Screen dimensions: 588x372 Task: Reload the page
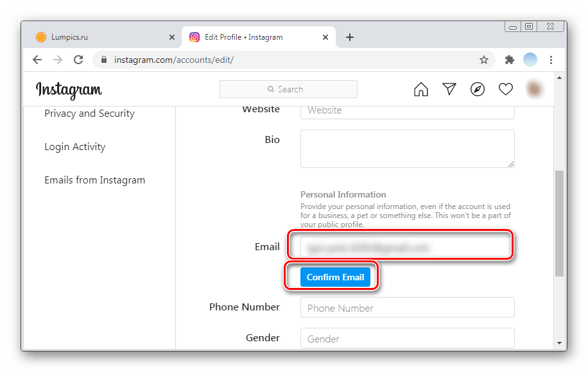(78, 60)
